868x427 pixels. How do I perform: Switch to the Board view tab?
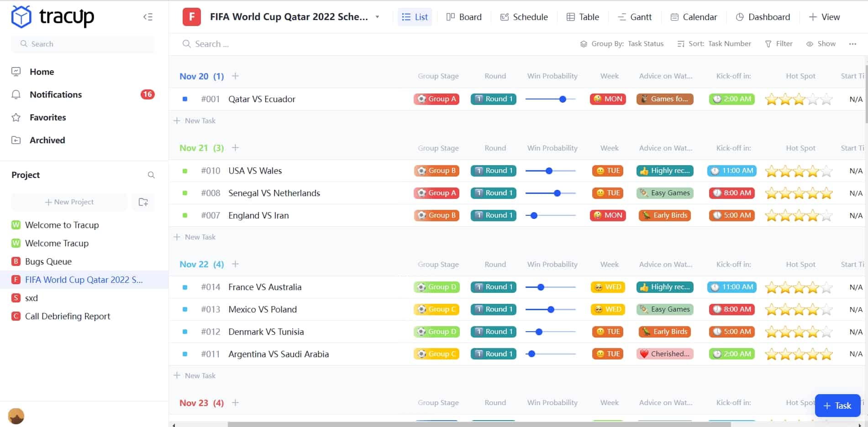[464, 17]
